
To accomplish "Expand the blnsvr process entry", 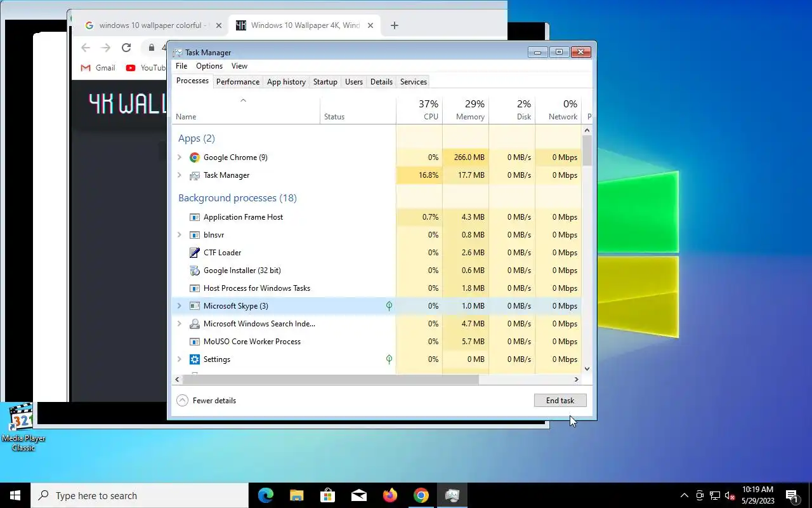I will (180, 235).
